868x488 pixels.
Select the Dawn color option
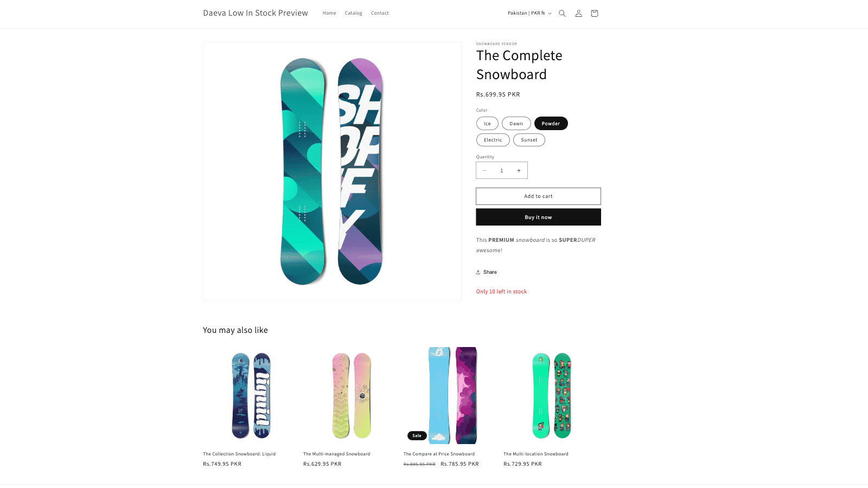click(516, 124)
